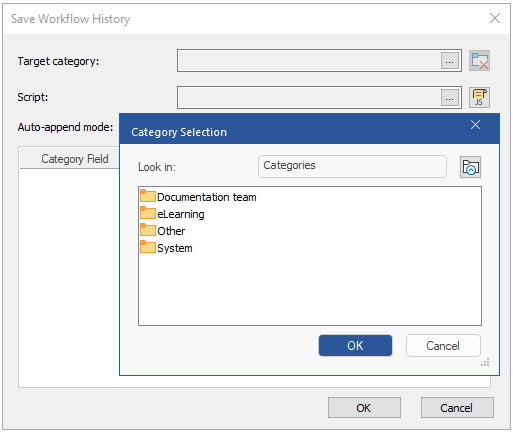Open the JS script editor icon
The image size is (513, 432).
pyautogui.click(x=479, y=97)
